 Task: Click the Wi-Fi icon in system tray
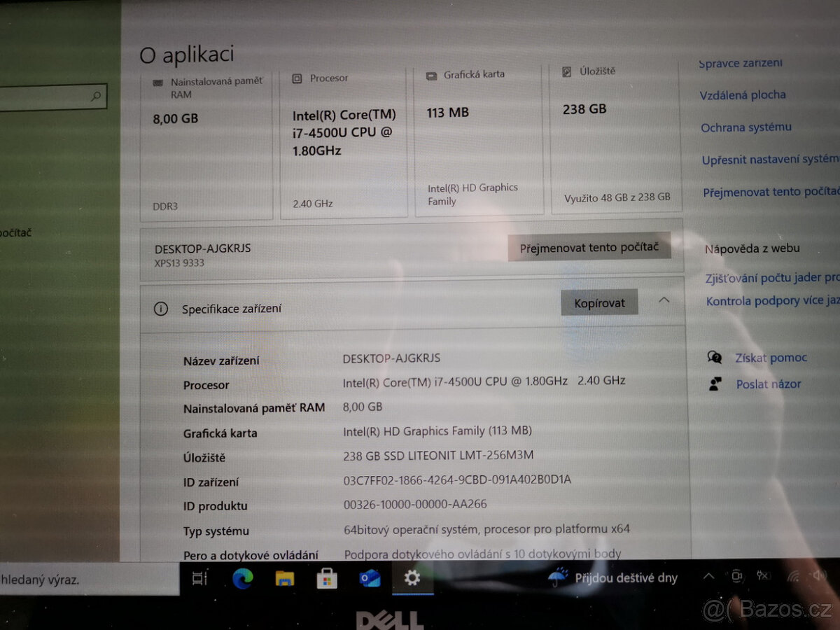(794, 577)
